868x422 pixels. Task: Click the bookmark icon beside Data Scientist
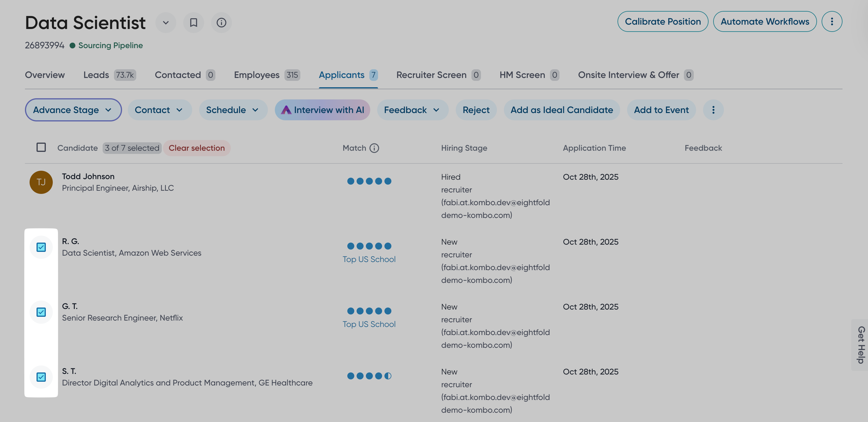point(193,23)
